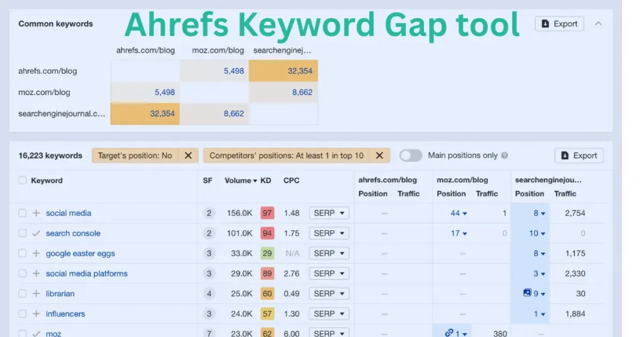This screenshot has height=337, width=644.
Task: Toggle Main positions only switch
Action: coord(411,155)
